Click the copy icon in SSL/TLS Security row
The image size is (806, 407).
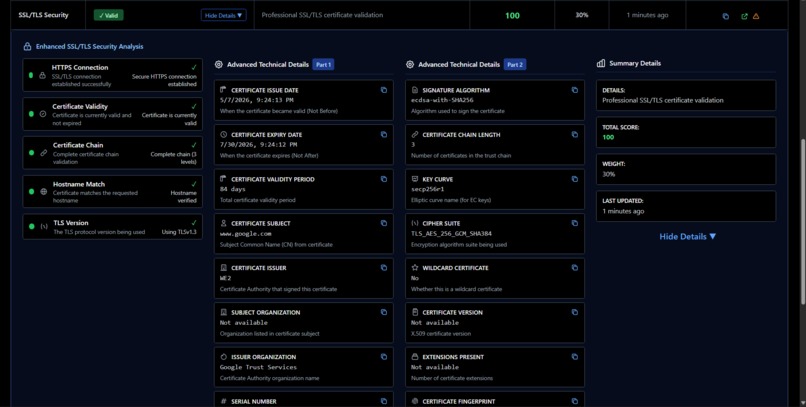click(x=726, y=16)
